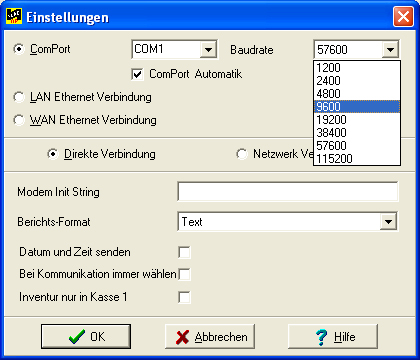420x360 pixels.
Task: Check Bei Kommunikation immer wählen
Action: click(x=184, y=275)
